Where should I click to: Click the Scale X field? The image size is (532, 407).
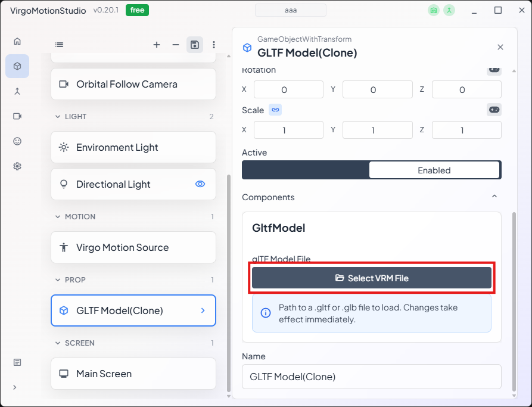[x=288, y=130]
